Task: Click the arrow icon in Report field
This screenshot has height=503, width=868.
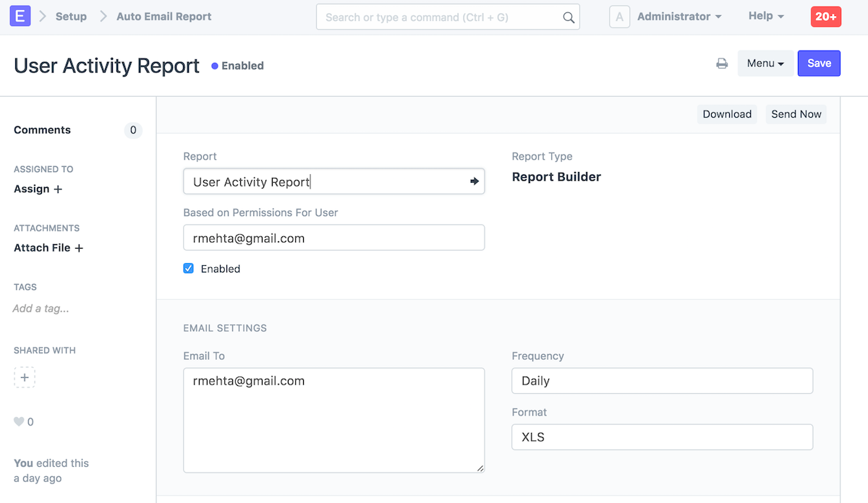Action: coord(475,181)
